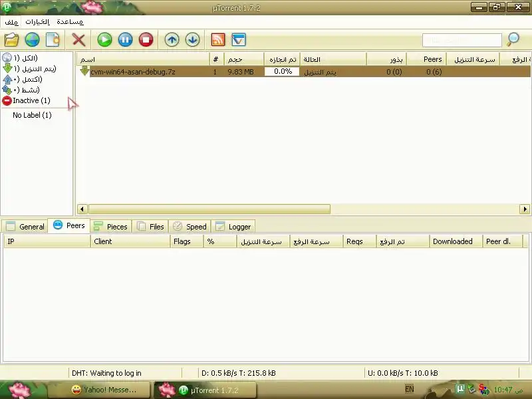The height and width of the screenshot is (399, 532).
Task: Click the torrent list scroll right arrow
Action: click(x=525, y=209)
